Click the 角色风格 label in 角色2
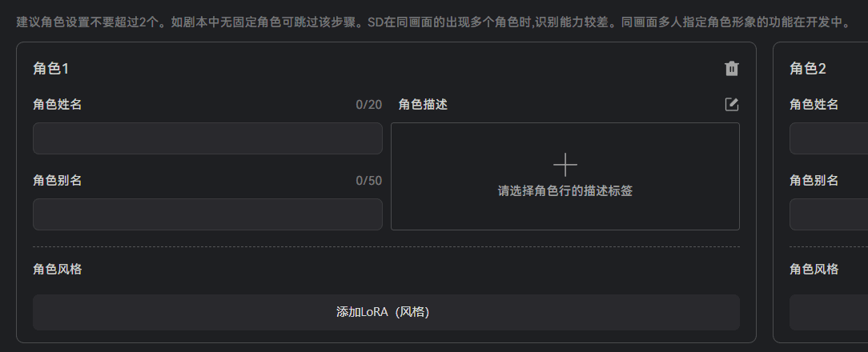 pyautogui.click(x=814, y=269)
